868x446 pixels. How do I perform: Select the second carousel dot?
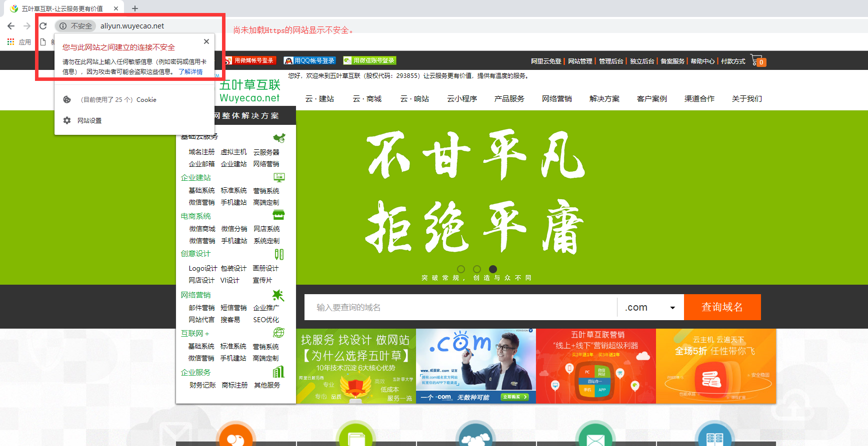pyautogui.click(x=477, y=269)
